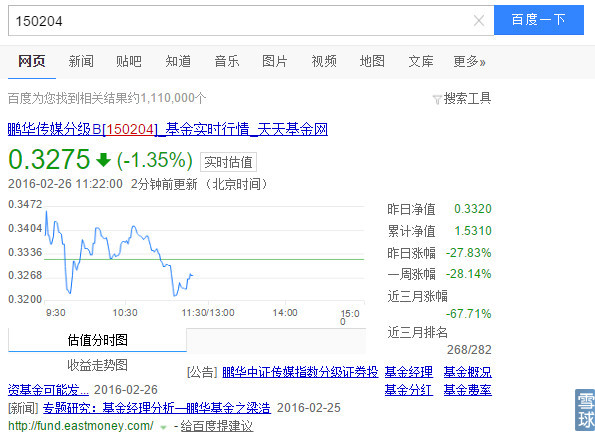This screenshot has width=595, height=439.
Task: Click the 近三月涨幅 -67.71% value
Action: tap(468, 314)
